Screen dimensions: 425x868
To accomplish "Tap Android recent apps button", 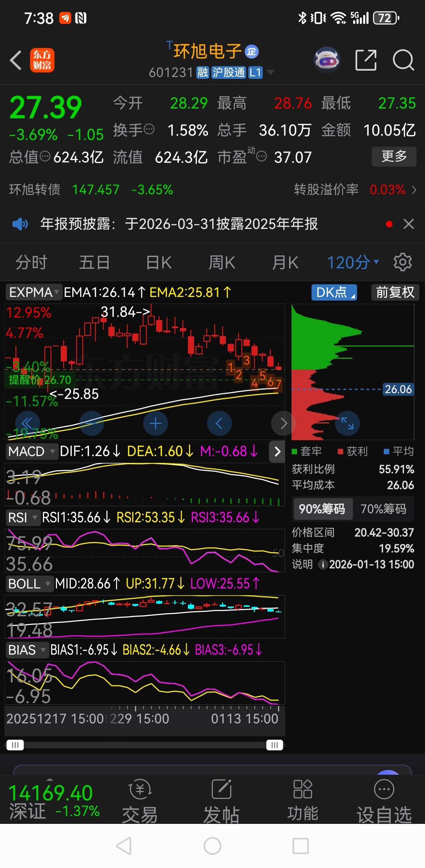I will (x=301, y=846).
